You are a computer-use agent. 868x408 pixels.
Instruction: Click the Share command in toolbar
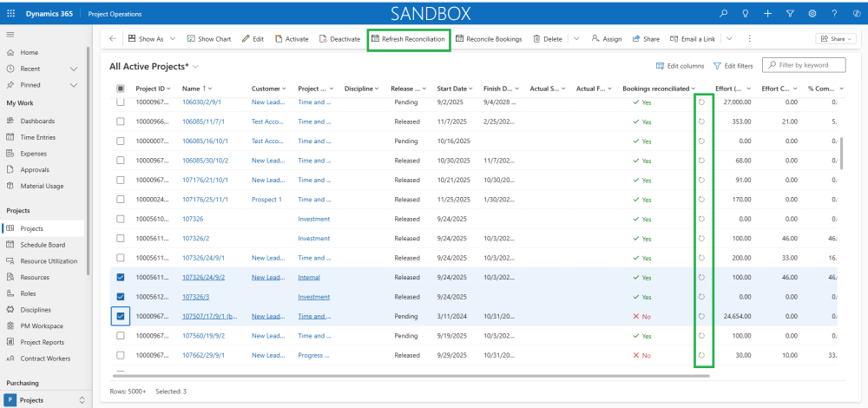(646, 39)
